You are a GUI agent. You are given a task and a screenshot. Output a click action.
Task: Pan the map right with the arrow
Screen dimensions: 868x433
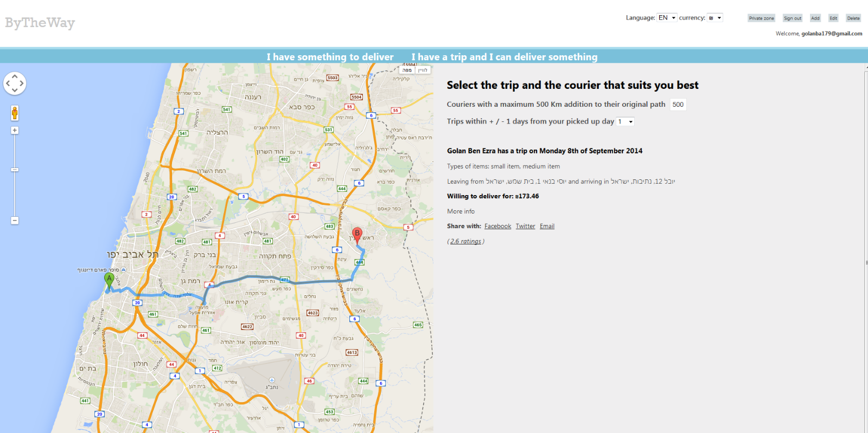22,83
